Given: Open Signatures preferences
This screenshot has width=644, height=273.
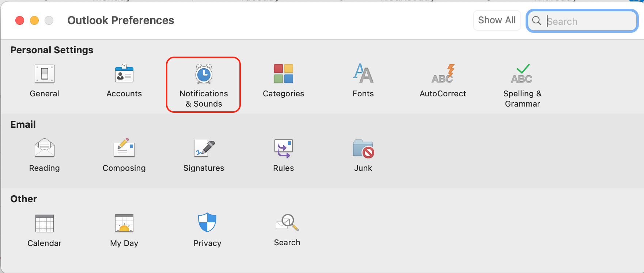Looking at the screenshot, I should 204,155.
